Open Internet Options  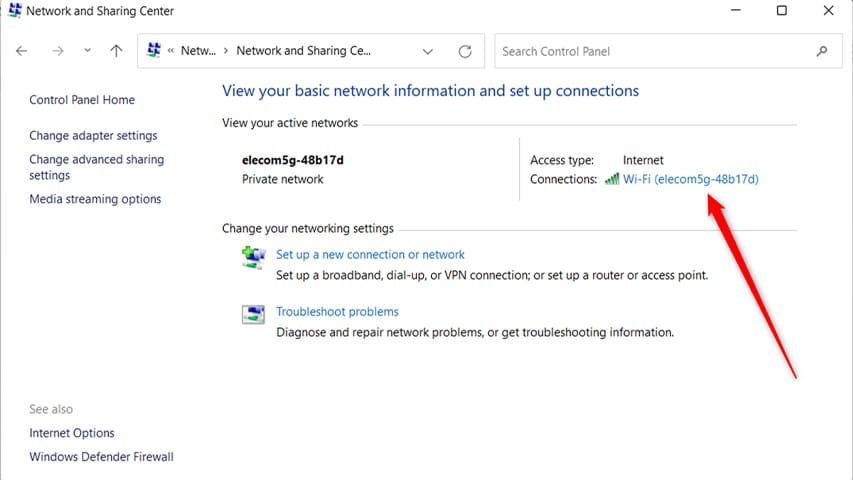click(x=72, y=433)
